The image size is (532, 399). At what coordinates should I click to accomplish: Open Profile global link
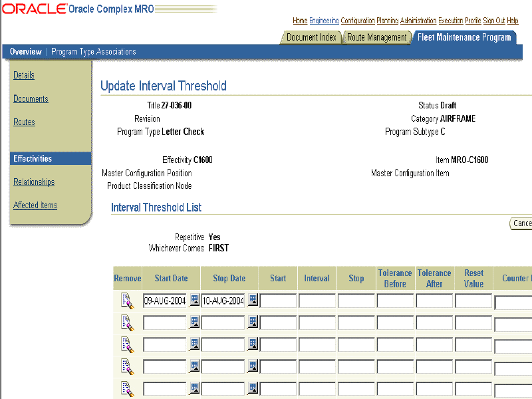pyautogui.click(x=473, y=21)
